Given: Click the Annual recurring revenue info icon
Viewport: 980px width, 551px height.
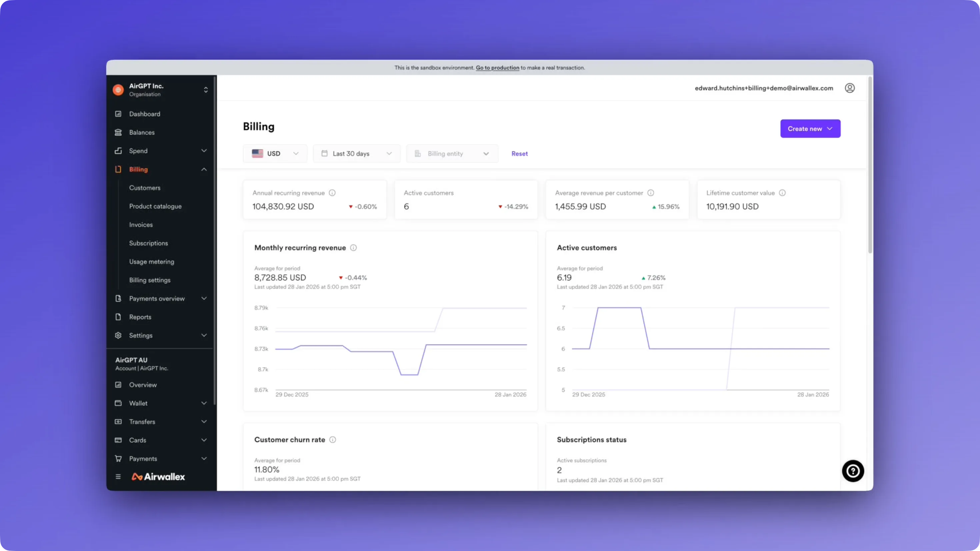Looking at the screenshot, I should point(332,193).
